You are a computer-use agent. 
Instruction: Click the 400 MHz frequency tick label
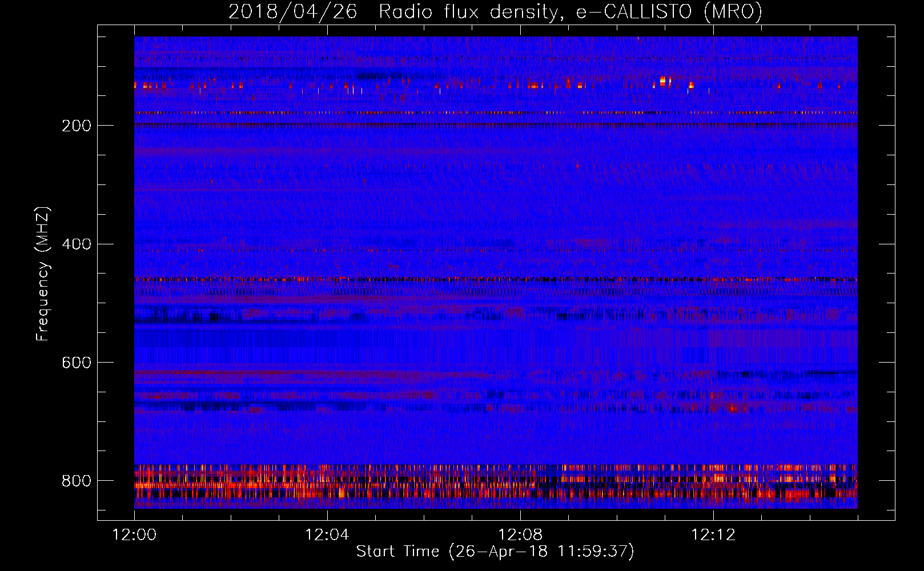(77, 244)
